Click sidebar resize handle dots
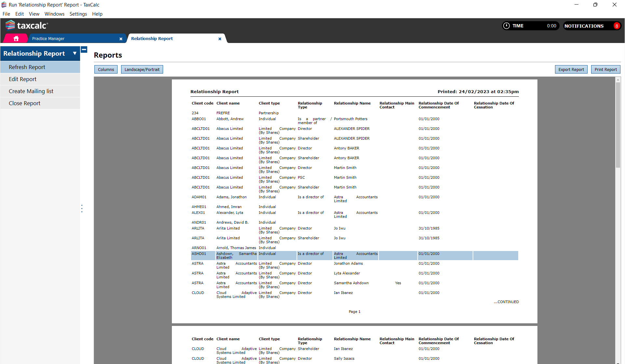 (x=82, y=208)
